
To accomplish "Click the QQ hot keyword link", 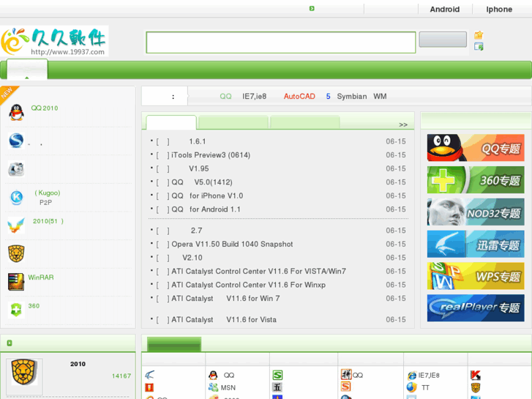I will [x=225, y=97].
